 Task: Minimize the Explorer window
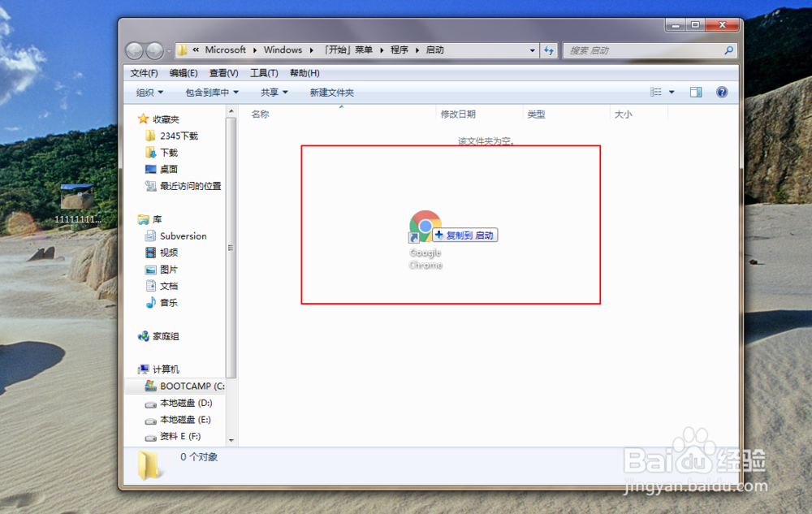[676, 25]
